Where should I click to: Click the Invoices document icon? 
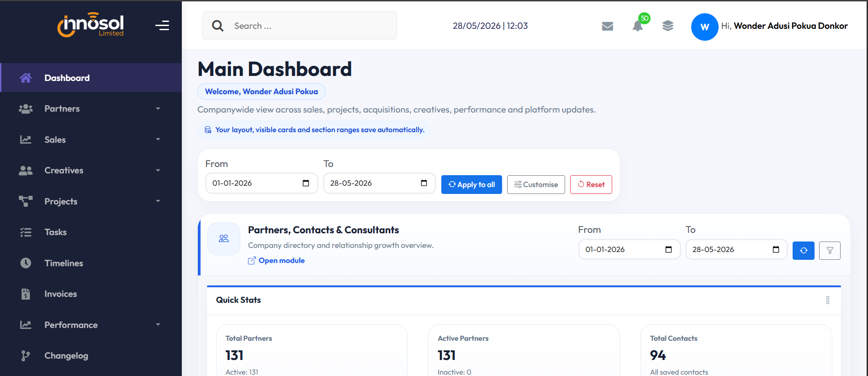point(26,294)
